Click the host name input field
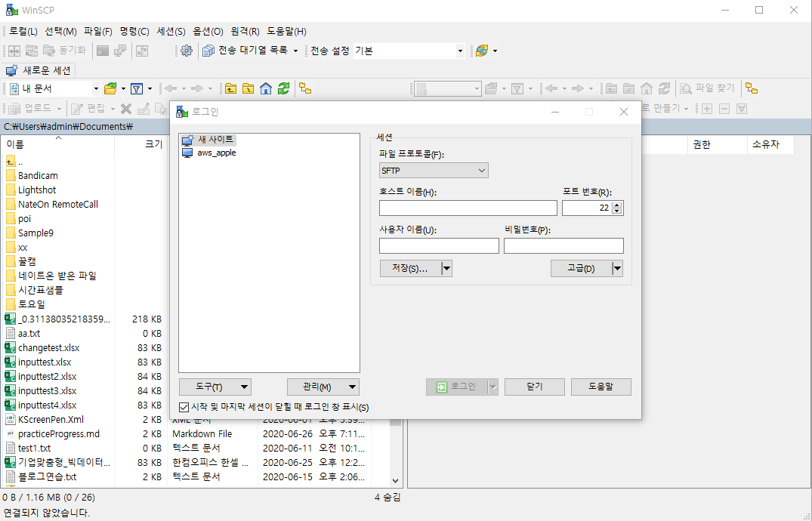Screen dimensions: 812x521 (468, 208)
